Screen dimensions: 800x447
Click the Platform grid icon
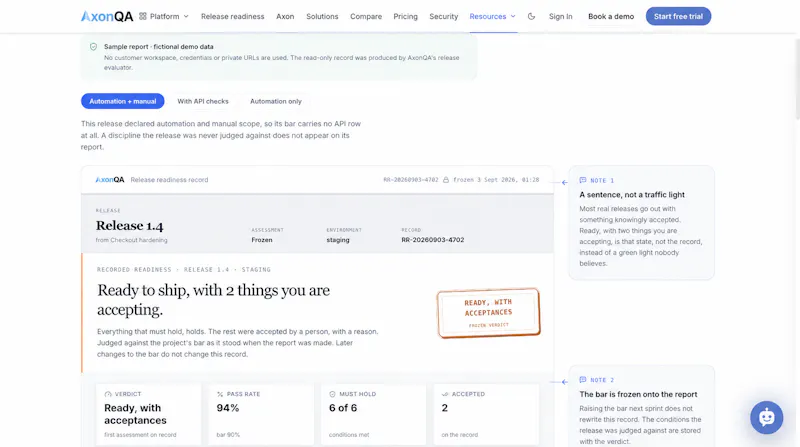pos(143,16)
